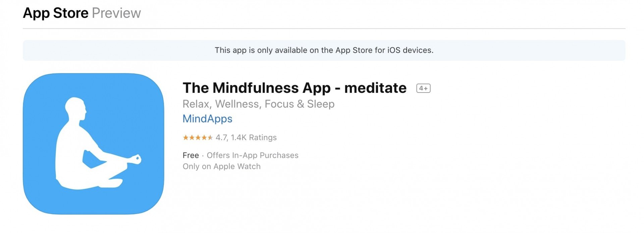Click the 4.7, 1.4K Ratings text
The width and height of the screenshot is (644, 233).
(246, 137)
